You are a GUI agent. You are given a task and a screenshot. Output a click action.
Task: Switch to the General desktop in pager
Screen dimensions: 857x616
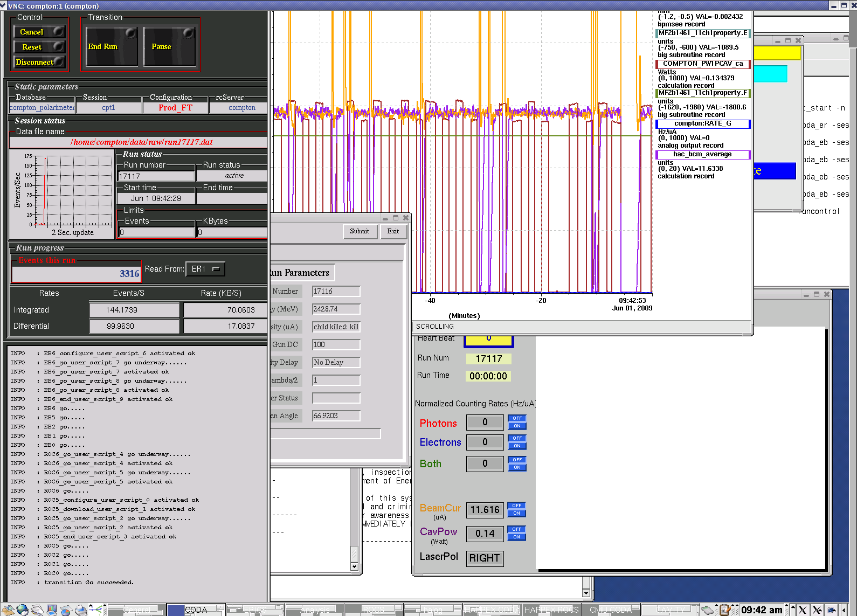pyautogui.click(x=136, y=610)
